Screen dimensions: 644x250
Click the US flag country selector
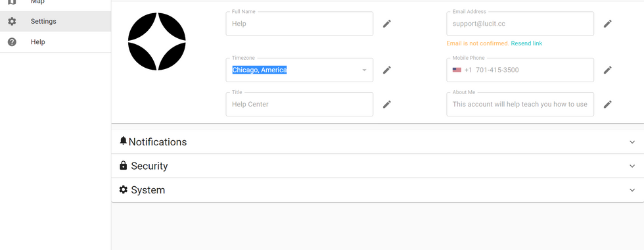click(x=457, y=70)
